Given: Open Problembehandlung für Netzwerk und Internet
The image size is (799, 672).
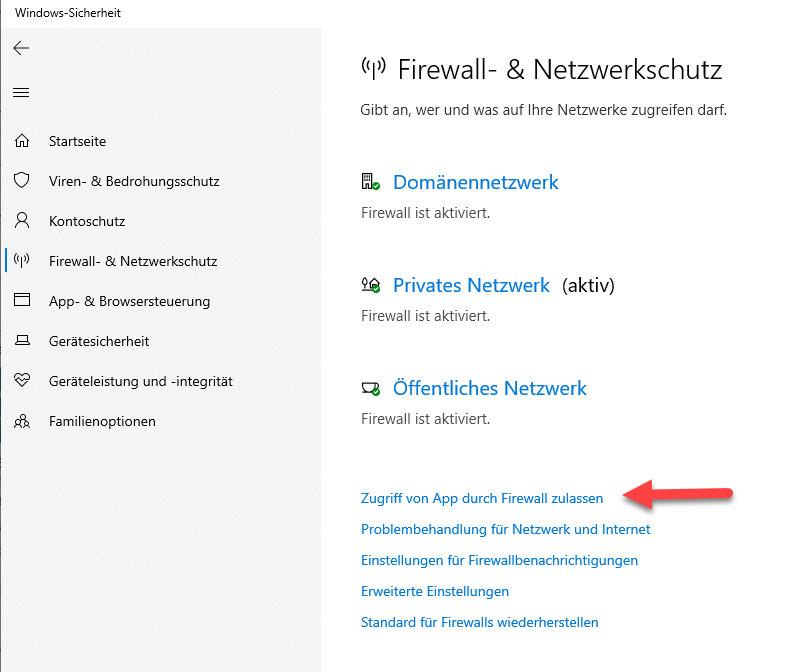Looking at the screenshot, I should pos(505,529).
